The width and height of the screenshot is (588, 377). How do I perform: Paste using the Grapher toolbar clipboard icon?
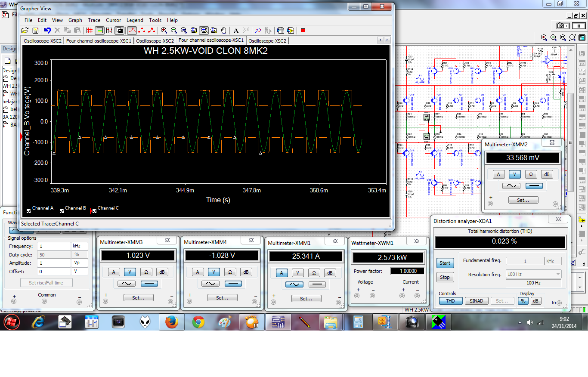click(77, 30)
